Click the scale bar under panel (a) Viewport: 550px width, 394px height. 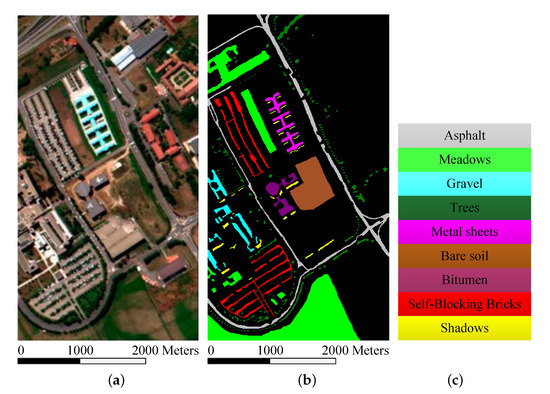coord(82,361)
